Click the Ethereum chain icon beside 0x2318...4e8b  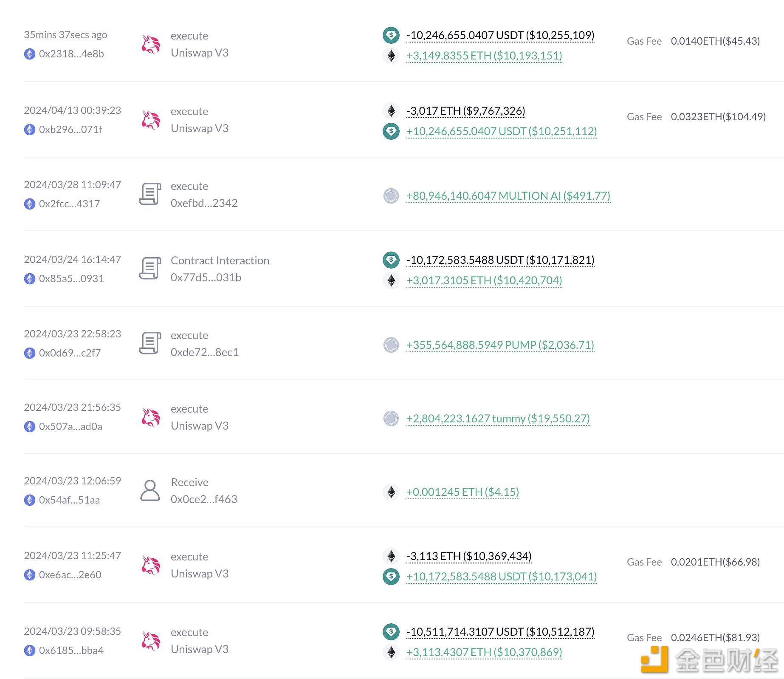pos(30,54)
